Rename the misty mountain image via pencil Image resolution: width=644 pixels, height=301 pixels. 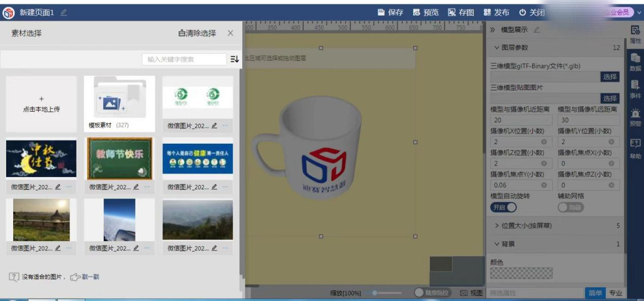[214, 248]
